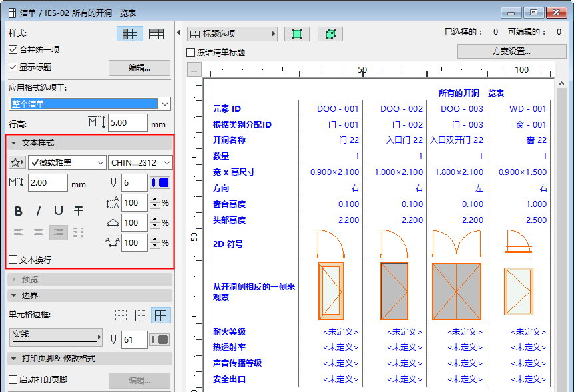Click the 入口双开门 22 cell

[x=457, y=140]
